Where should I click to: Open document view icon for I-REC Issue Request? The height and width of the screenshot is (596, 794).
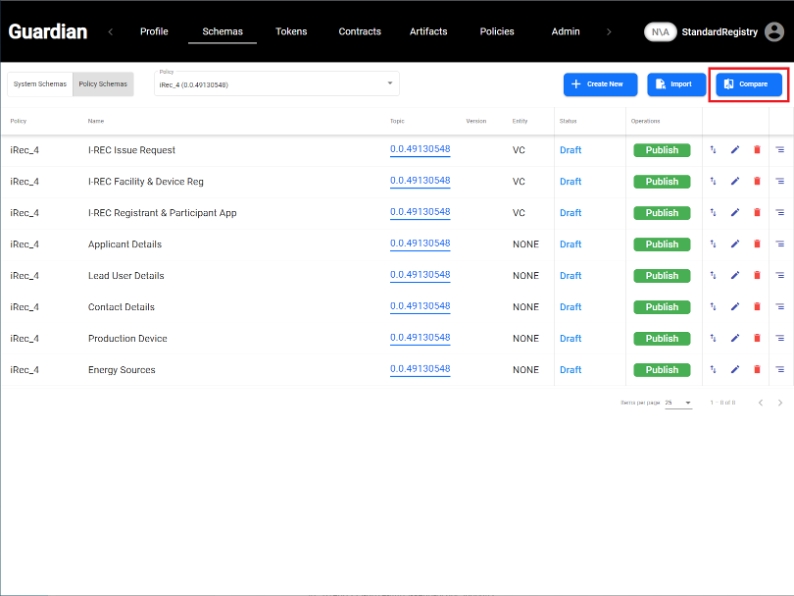pos(780,150)
